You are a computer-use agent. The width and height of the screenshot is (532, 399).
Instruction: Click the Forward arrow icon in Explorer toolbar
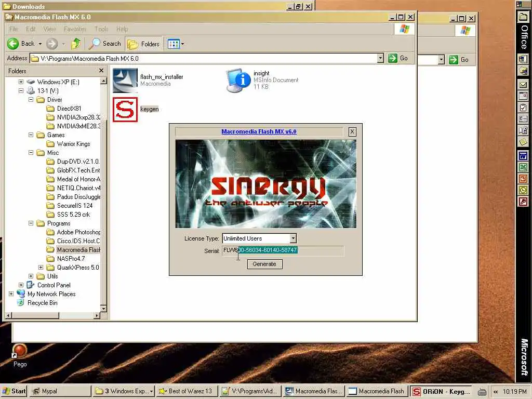click(x=52, y=44)
